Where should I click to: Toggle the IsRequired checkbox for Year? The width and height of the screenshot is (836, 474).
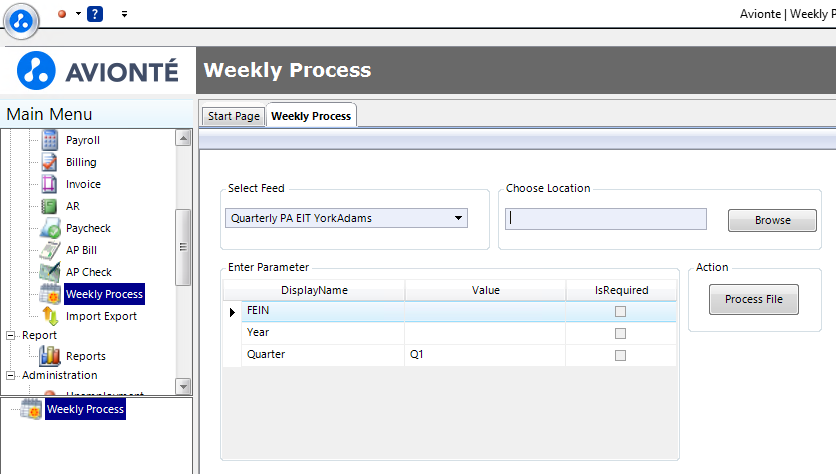pos(620,333)
